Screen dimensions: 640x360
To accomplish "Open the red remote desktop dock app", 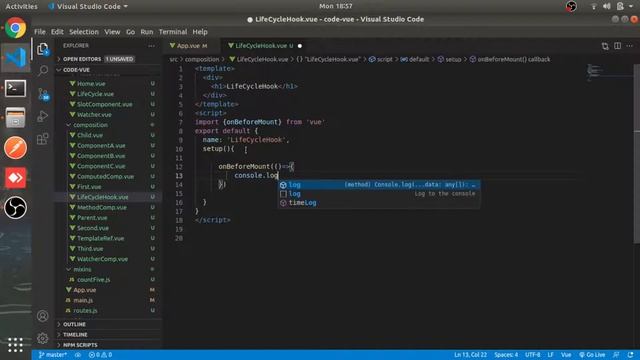I will pos(16,178).
